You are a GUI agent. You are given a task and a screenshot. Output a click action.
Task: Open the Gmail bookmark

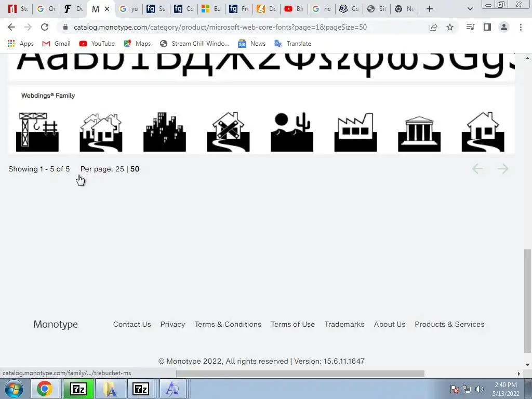(56, 44)
